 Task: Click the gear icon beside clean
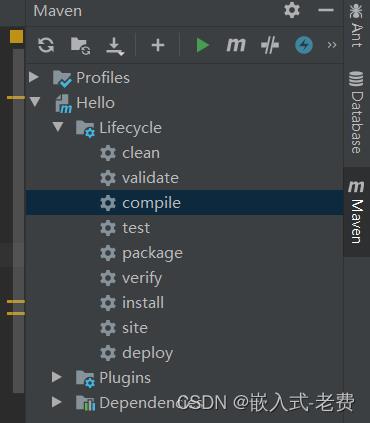pyautogui.click(x=108, y=153)
